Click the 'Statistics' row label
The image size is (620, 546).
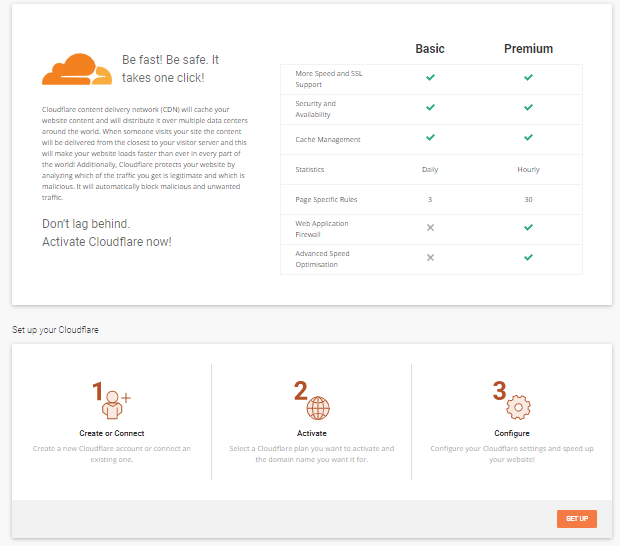(310, 170)
